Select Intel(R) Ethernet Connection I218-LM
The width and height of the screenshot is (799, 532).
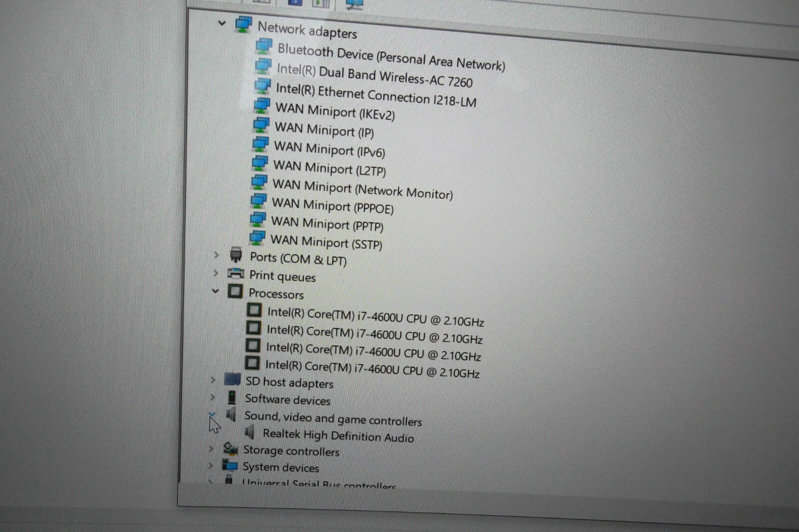click(376, 94)
